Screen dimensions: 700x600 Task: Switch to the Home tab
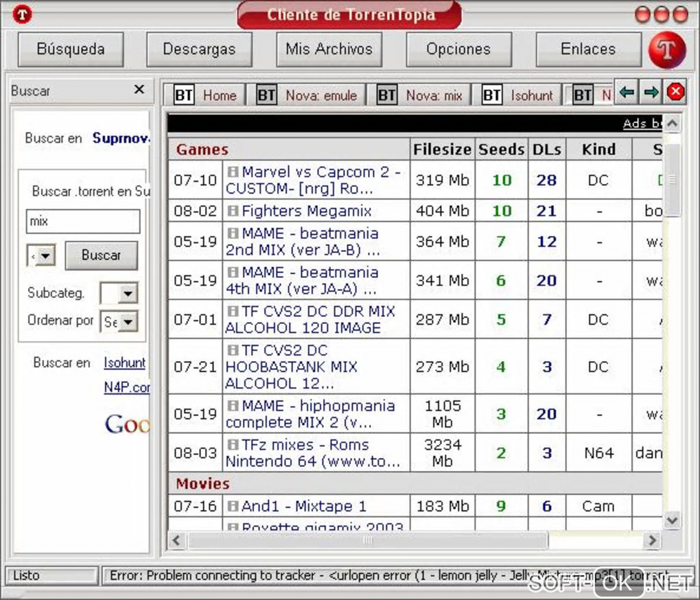pyautogui.click(x=205, y=95)
